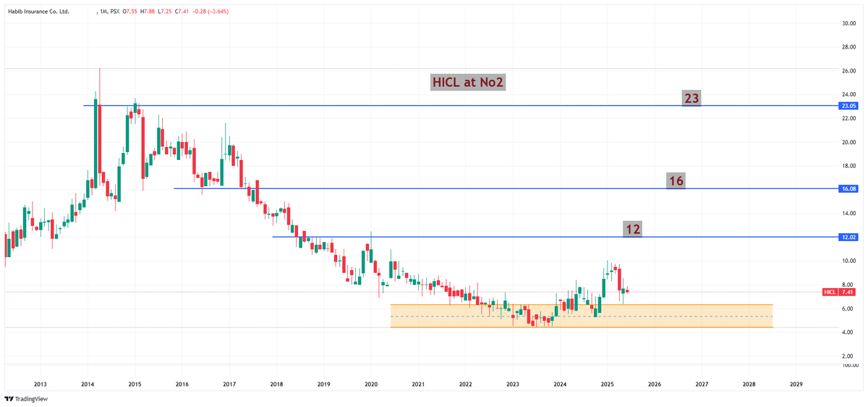Click 2016 on the time axis
This screenshot has width=868, height=407.
[182, 384]
